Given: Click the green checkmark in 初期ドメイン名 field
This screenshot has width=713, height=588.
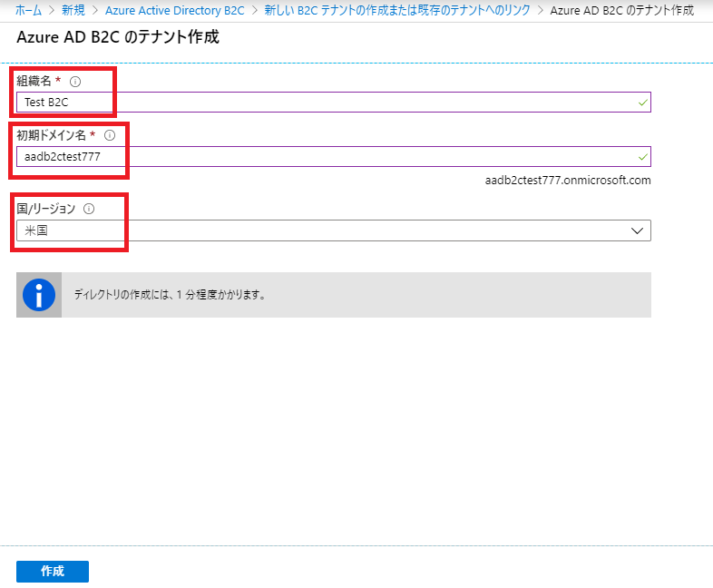Looking at the screenshot, I should [642, 157].
